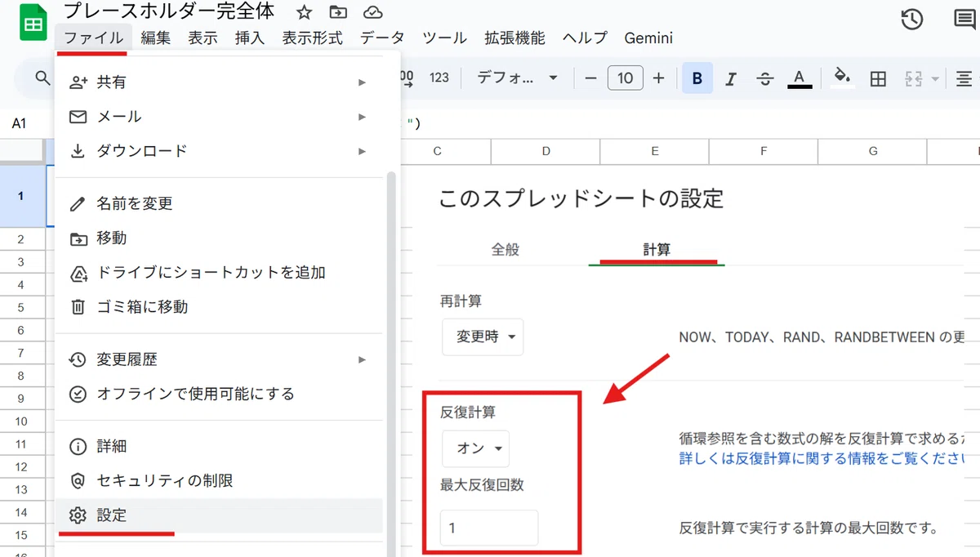The image size is (980, 557).
Task: Open the 編集 menu
Action: pyautogui.click(x=155, y=38)
